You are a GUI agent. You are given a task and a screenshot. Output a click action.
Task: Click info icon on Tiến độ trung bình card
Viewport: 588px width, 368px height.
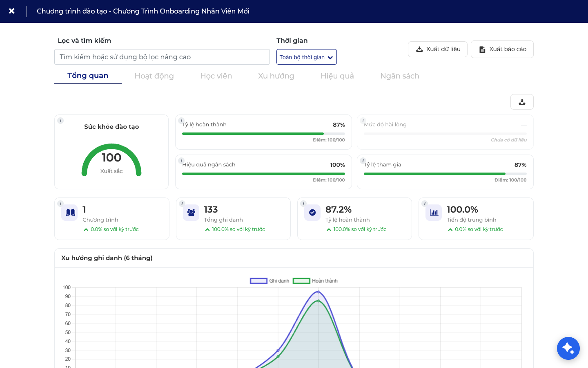(425, 204)
